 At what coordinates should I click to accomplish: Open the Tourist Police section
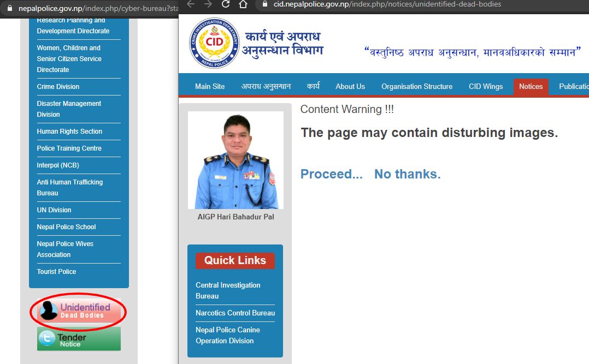point(56,271)
